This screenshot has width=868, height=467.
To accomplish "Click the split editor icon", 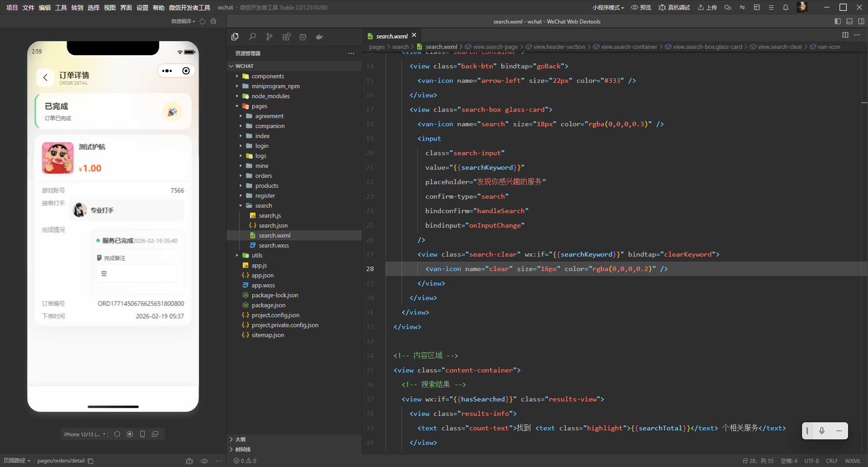I will coord(845,35).
